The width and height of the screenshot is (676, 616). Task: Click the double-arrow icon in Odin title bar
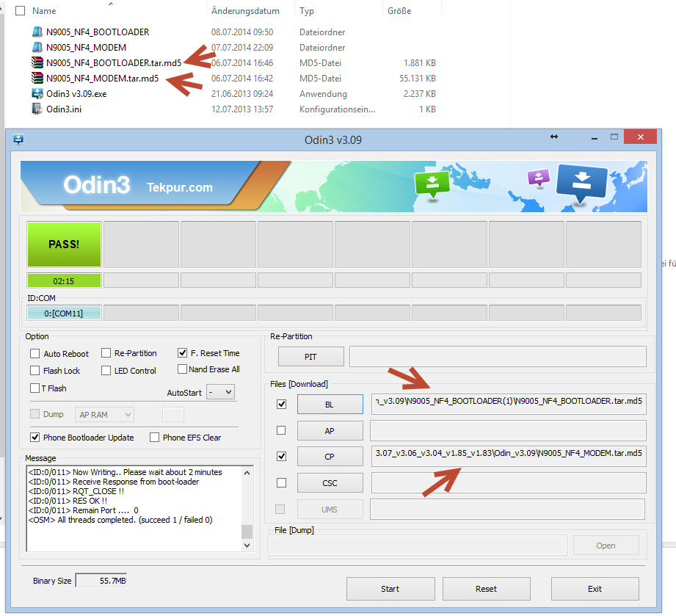(554, 137)
